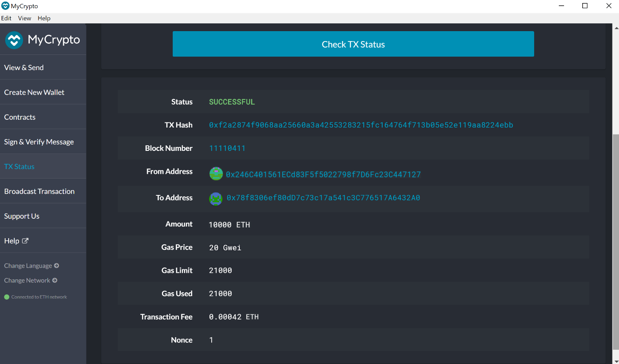Open the Sign & Verify Message section
This screenshot has width=619, height=364.
click(39, 141)
